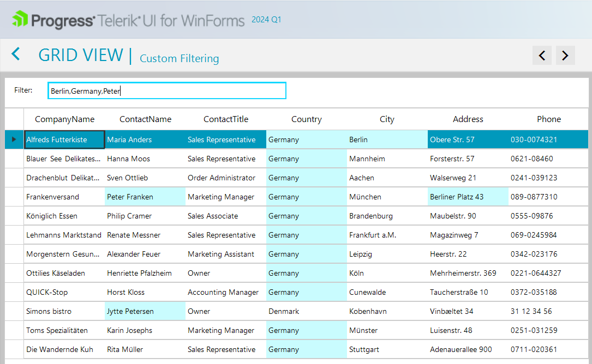
Task: Click the current row indicator arrow
Action: (x=14, y=139)
